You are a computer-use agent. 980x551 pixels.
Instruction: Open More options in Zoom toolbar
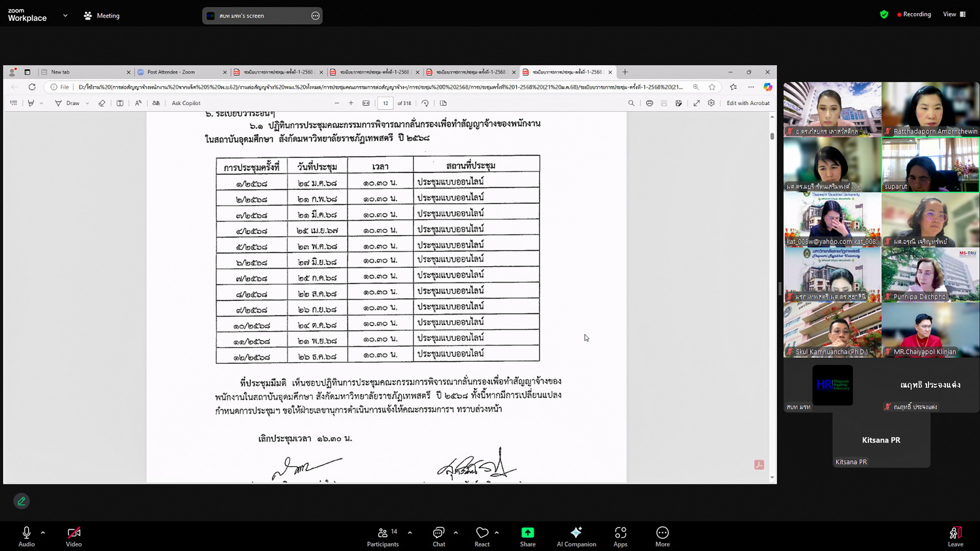point(662,536)
